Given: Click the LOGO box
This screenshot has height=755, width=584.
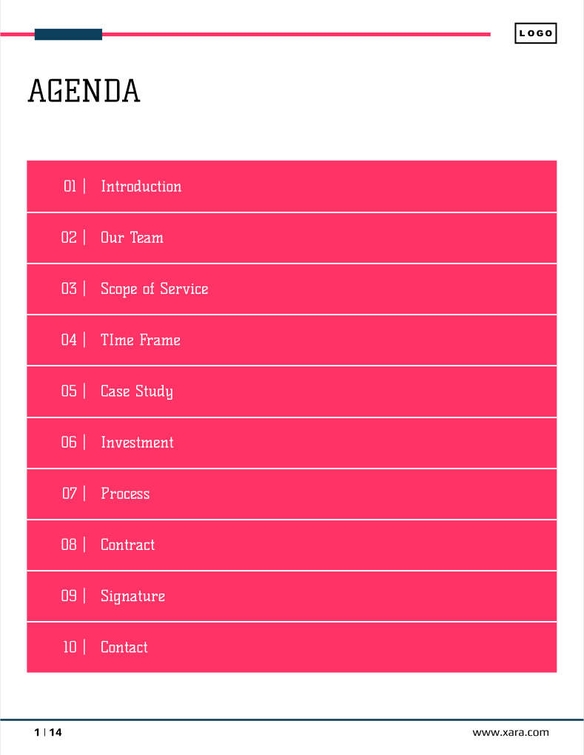Looking at the screenshot, I should click(535, 33).
